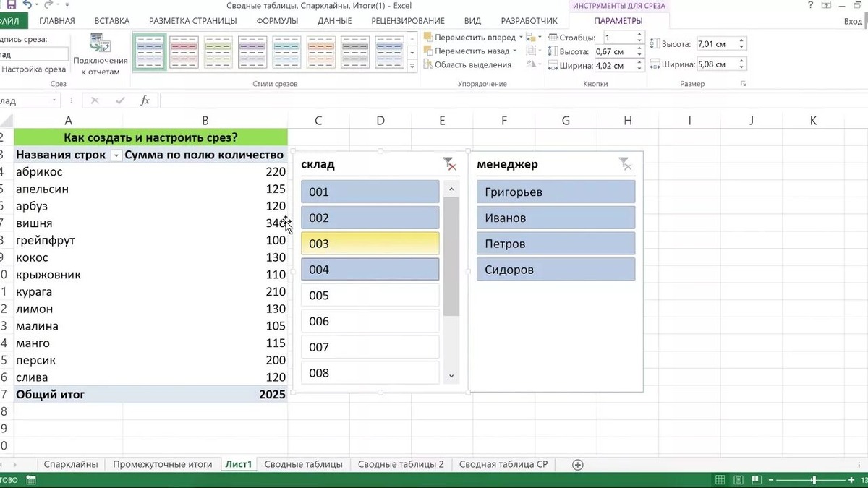The width and height of the screenshot is (868, 488).
Task: Toggle slicer item 006 in склад
Action: point(370,321)
